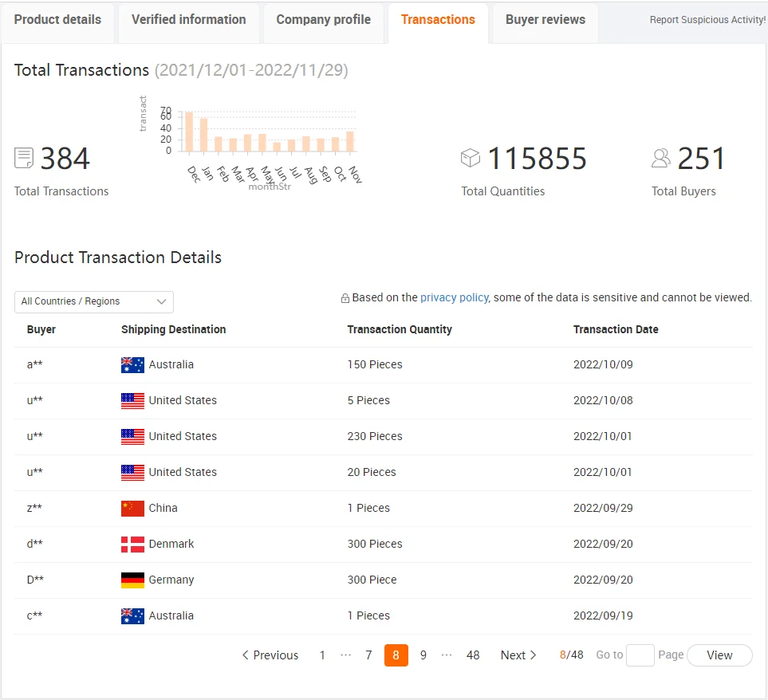This screenshot has width=768, height=700.
Task: Click current page 8 button
Action: [396, 655]
